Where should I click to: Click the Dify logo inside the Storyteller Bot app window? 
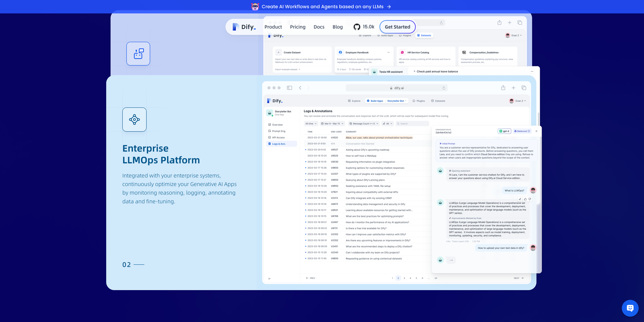coord(275,101)
